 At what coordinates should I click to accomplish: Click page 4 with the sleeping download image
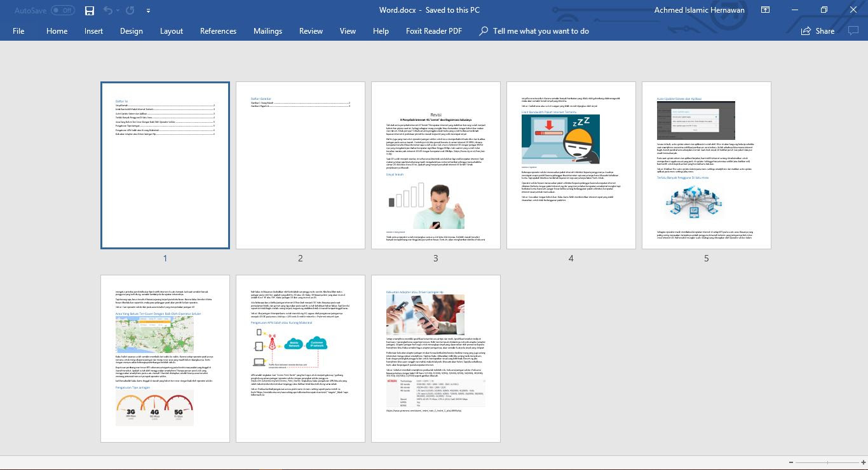pyautogui.click(x=571, y=165)
